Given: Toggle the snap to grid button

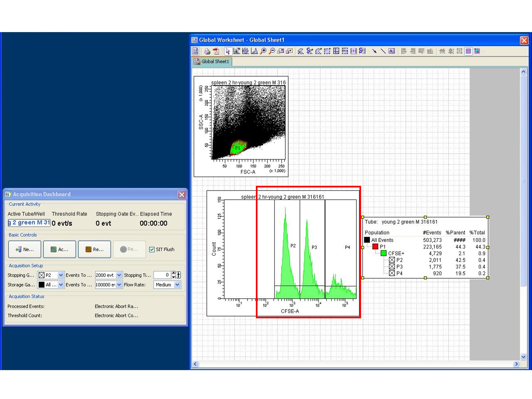Looking at the screenshot, I should (477, 51).
